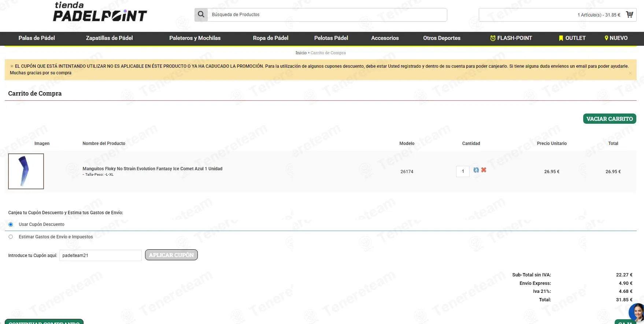Click the APLICAR CUPÓN button
The image size is (644, 324).
point(171,255)
